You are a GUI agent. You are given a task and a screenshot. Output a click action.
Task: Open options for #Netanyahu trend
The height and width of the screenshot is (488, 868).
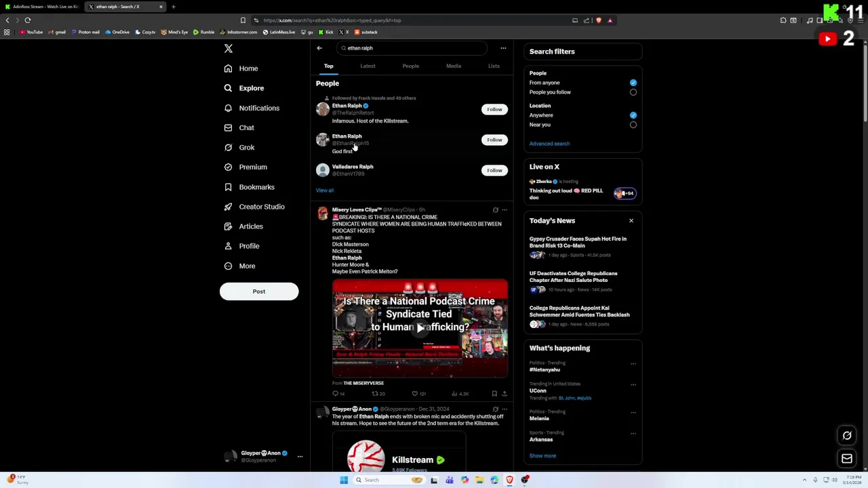(x=633, y=363)
